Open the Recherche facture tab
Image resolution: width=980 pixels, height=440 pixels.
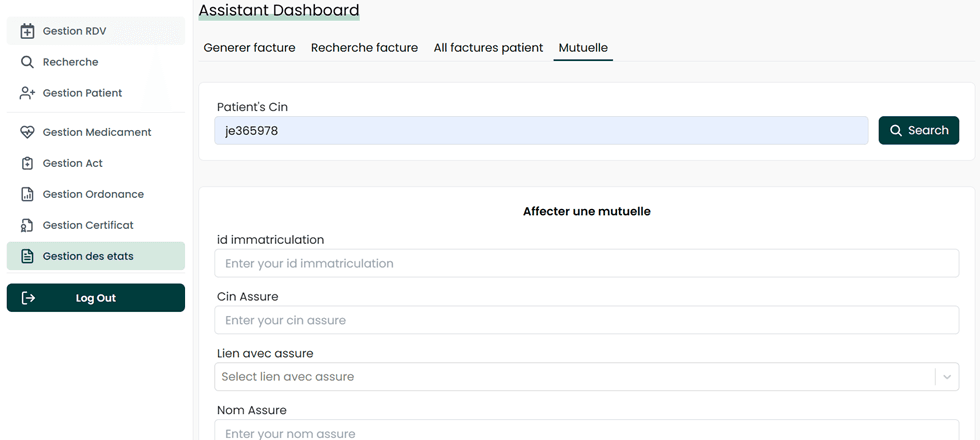[364, 48]
